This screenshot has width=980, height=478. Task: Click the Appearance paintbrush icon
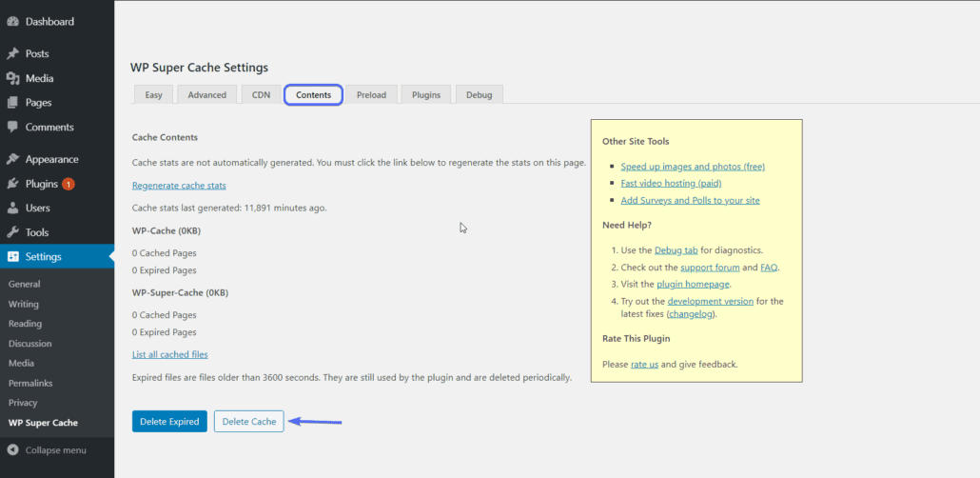[x=12, y=160]
